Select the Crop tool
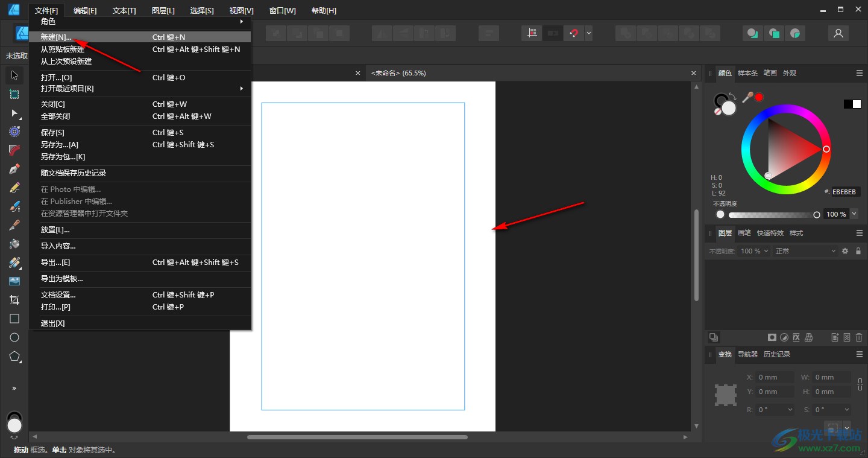Screen dimensions: 868x458 click(x=14, y=300)
